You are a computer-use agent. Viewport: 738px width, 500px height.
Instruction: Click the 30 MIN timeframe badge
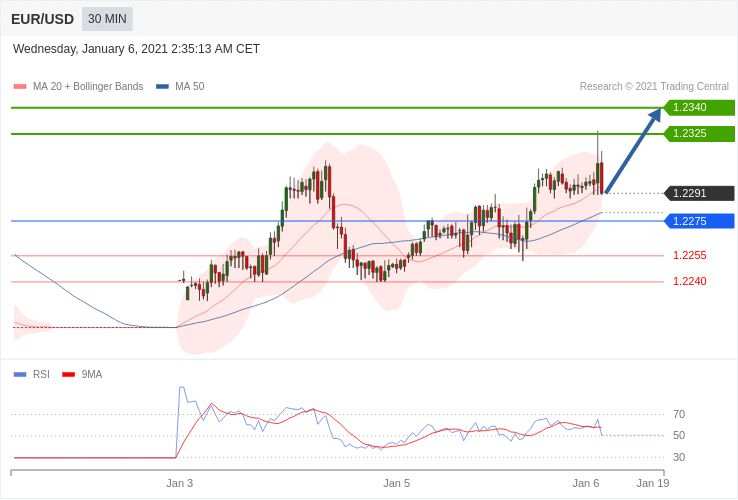pos(107,19)
